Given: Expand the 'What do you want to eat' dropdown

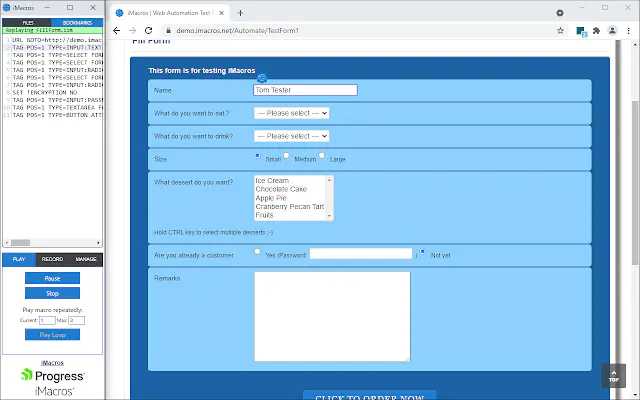Looking at the screenshot, I should point(291,113).
